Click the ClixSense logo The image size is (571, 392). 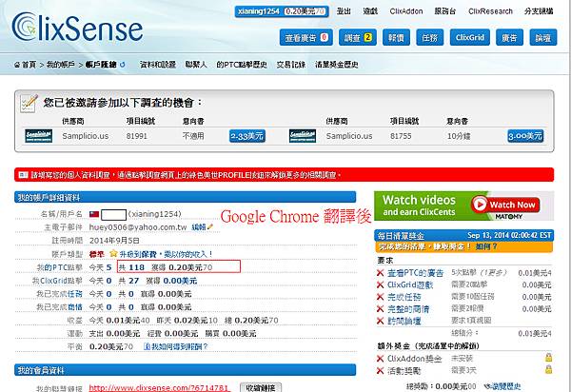click(x=77, y=28)
